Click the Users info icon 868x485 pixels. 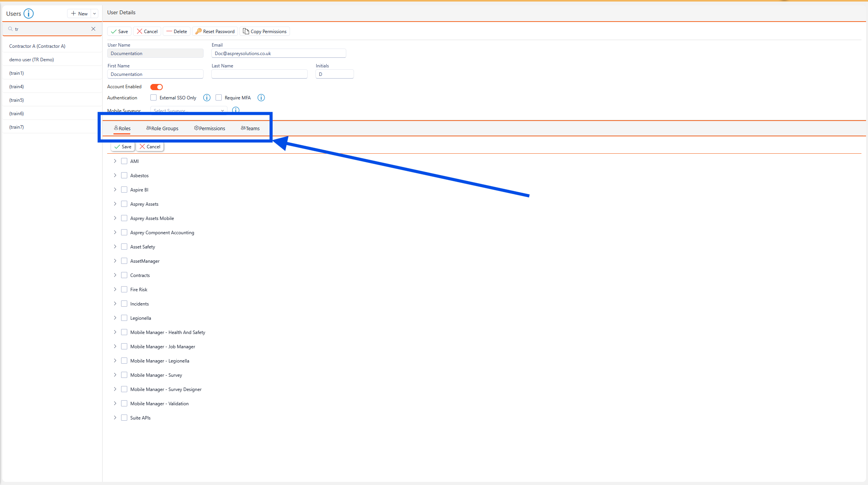tap(29, 13)
